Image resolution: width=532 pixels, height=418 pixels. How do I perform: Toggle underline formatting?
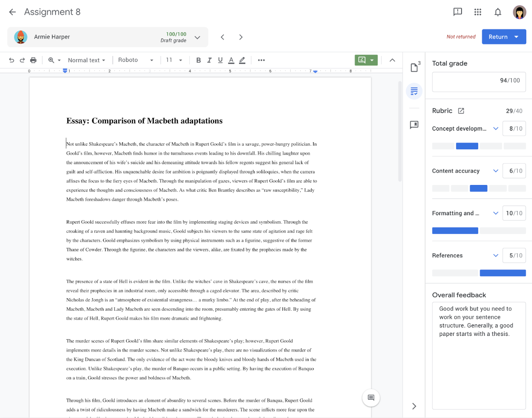(220, 60)
